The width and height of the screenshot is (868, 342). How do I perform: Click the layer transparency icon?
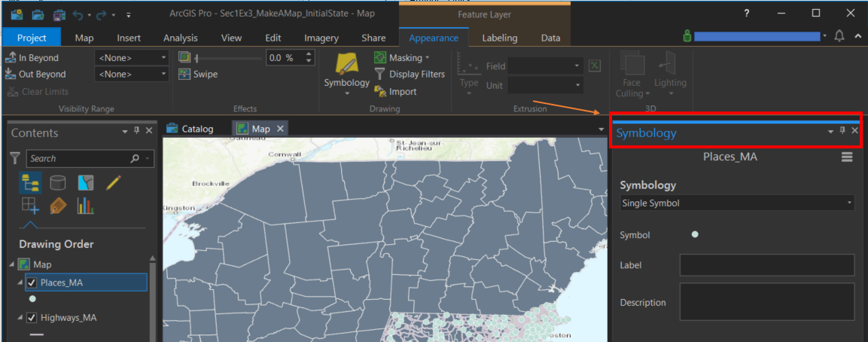pyautogui.click(x=184, y=56)
